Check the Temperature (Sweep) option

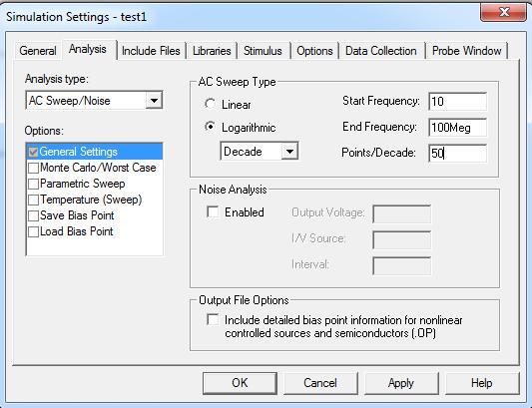pyautogui.click(x=33, y=200)
